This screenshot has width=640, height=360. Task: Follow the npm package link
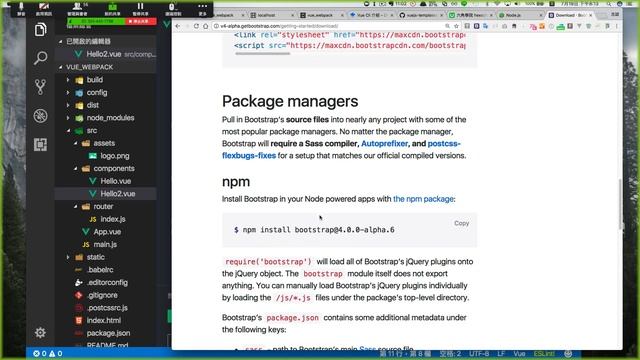(423, 199)
